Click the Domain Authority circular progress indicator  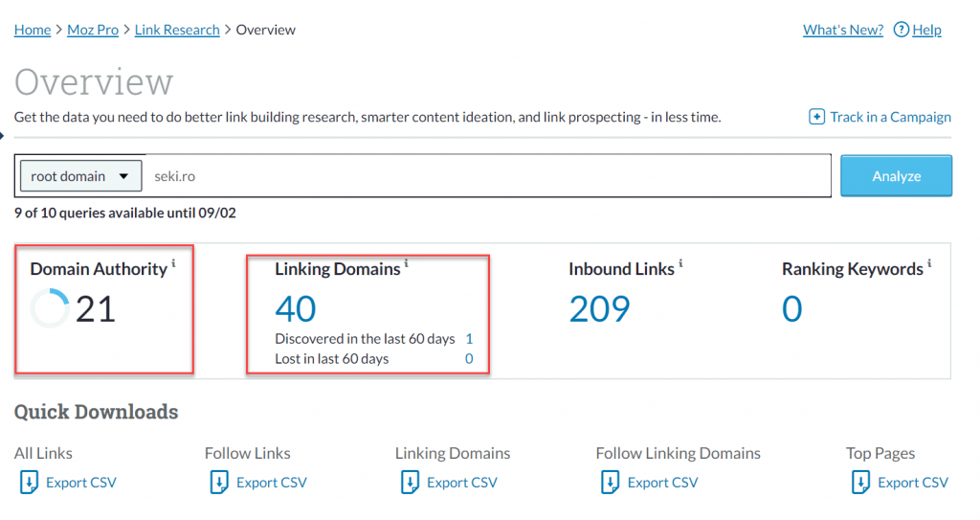(x=50, y=309)
